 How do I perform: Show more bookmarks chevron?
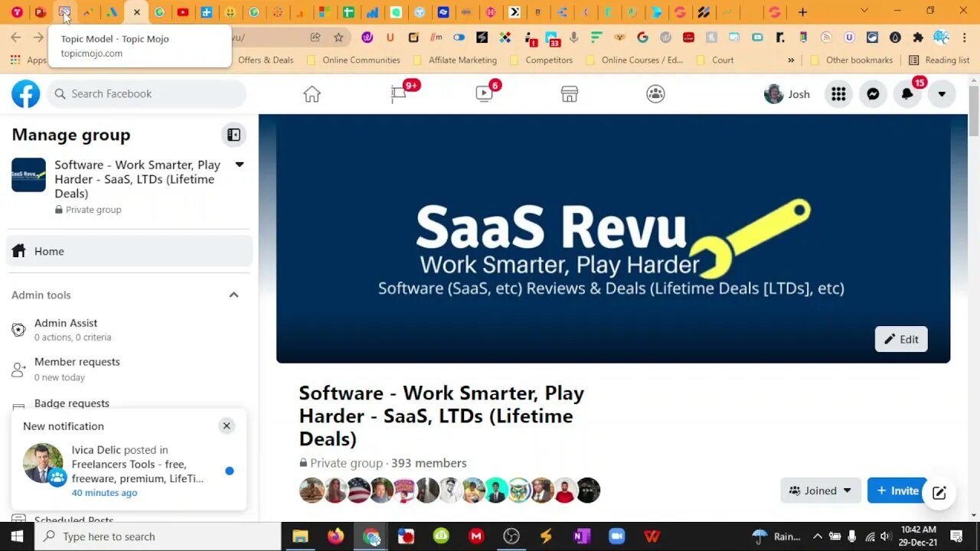point(791,60)
